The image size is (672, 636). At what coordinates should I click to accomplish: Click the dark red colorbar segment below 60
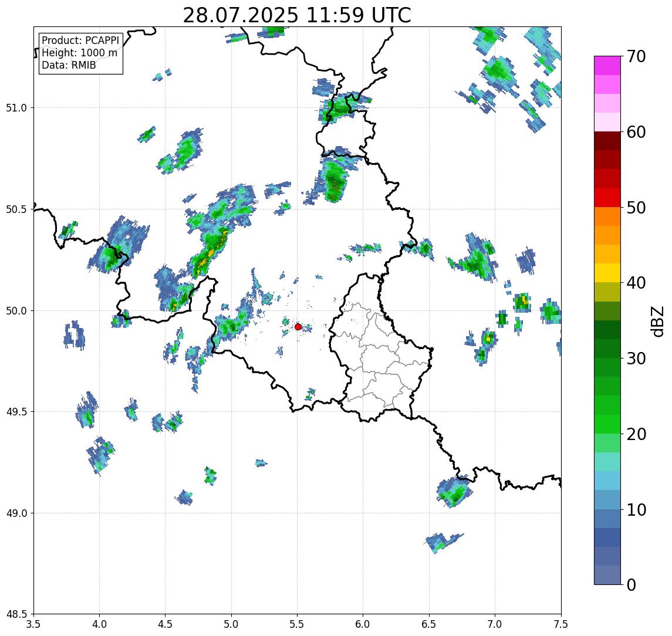(x=607, y=141)
